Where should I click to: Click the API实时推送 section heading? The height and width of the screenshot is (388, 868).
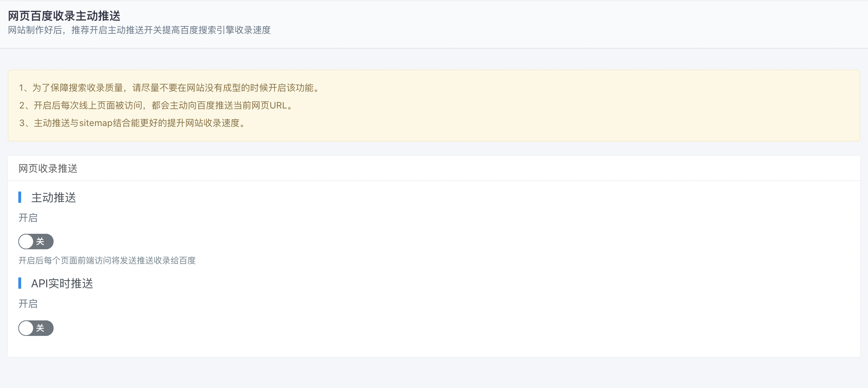(x=62, y=283)
